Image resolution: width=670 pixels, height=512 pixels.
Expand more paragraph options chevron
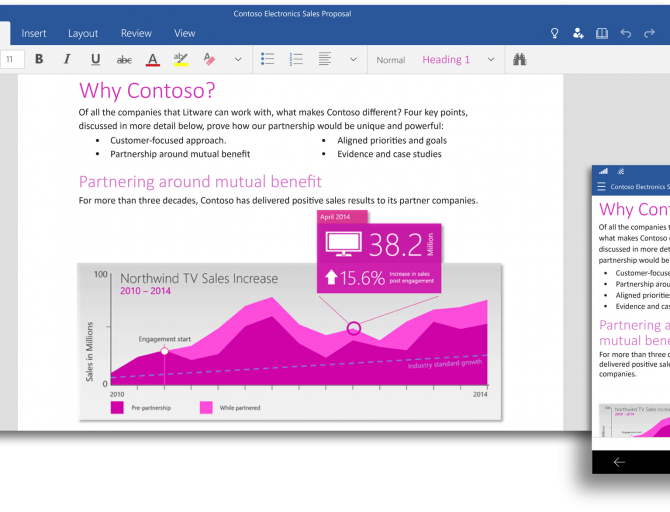point(353,60)
